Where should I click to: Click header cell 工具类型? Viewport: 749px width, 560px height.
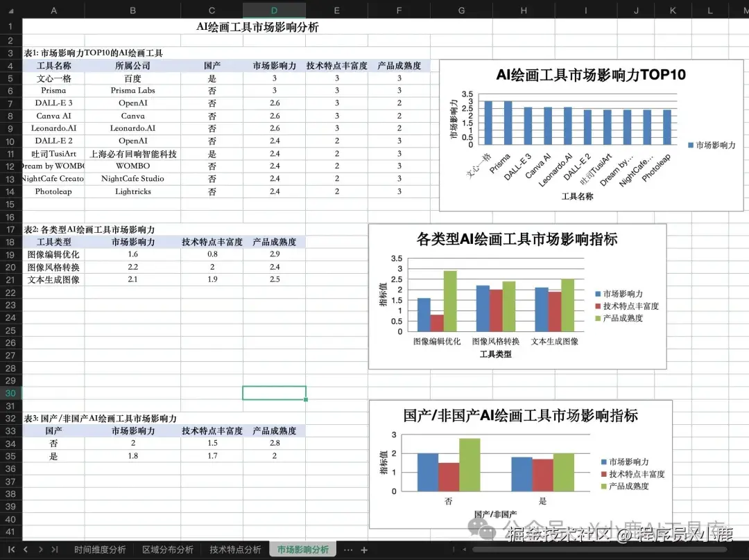tap(53, 242)
